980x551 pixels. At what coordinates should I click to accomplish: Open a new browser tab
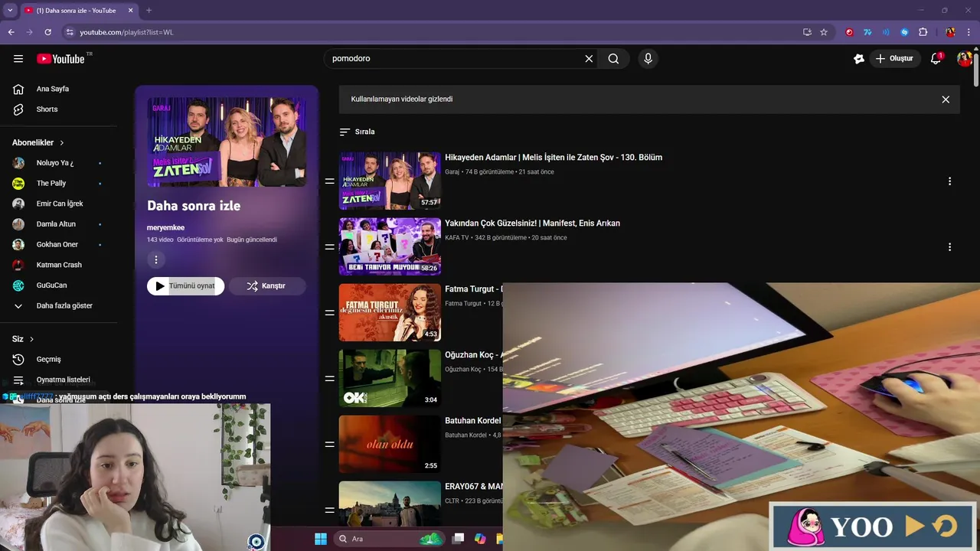(149, 11)
